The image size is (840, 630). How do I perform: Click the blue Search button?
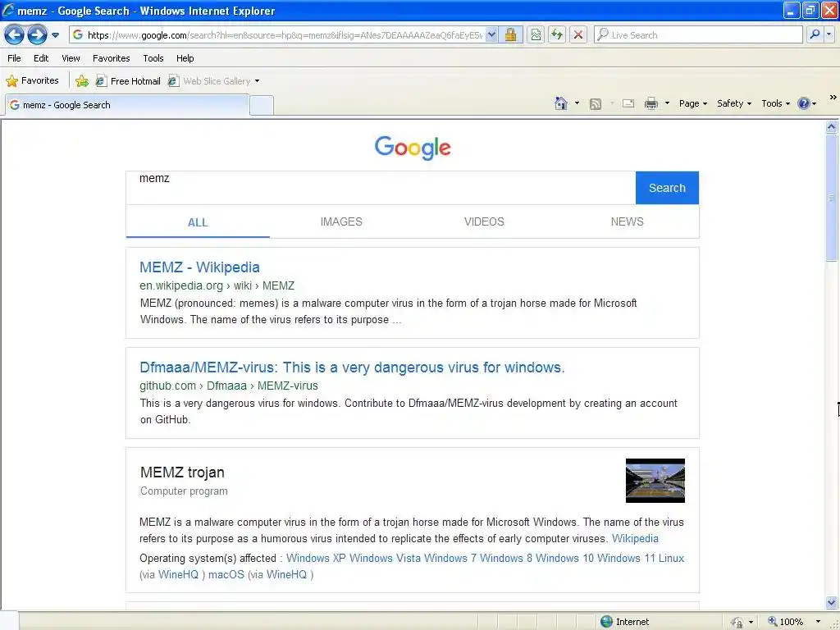667,188
